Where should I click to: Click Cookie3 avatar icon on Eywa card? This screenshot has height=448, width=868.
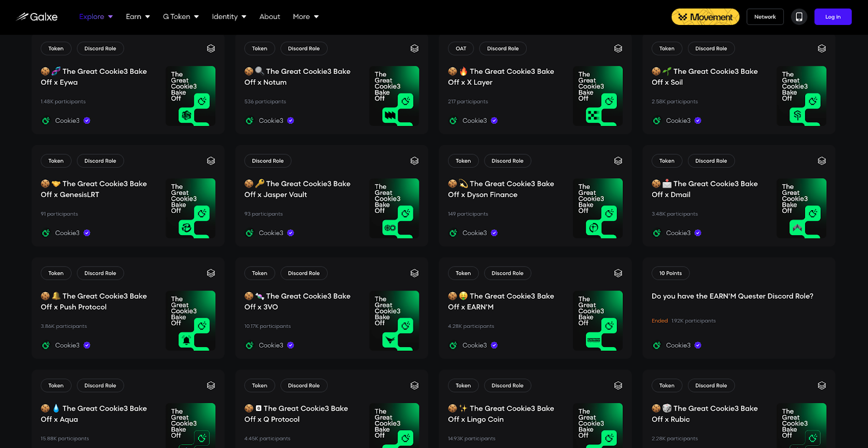46,121
